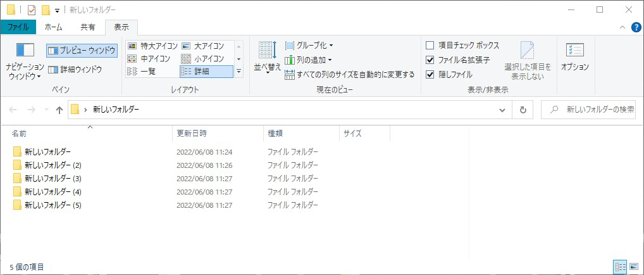
Task: Click the date 2022/06/08 11:24
Action: [x=204, y=152]
